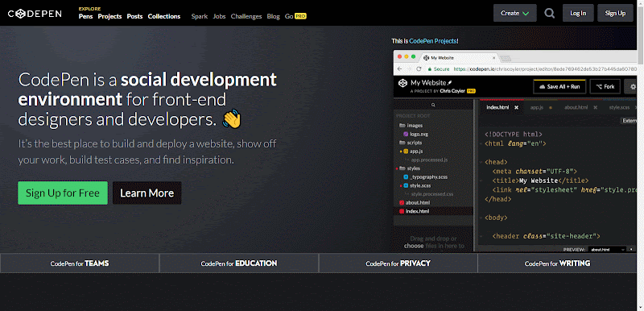Screen dimensions: 644x311
Task: Click the file search icon in project sidebar
Action: pos(433,106)
